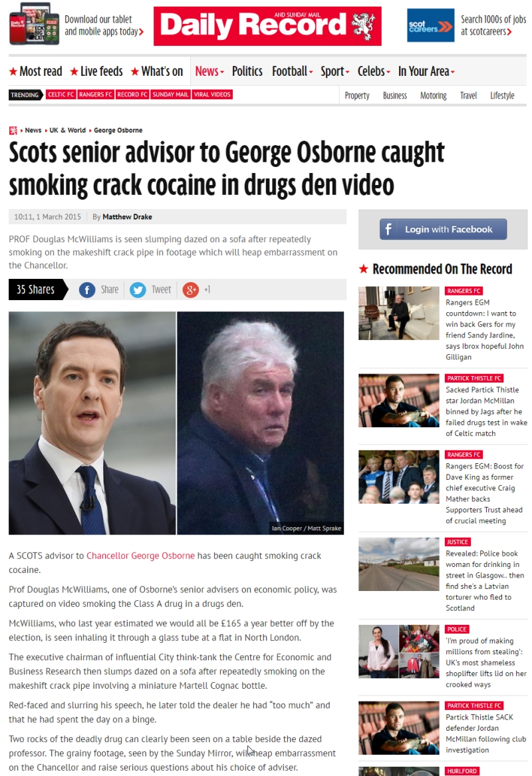Open the Rangers EGM John Gilligan thumbnail
The width and height of the screenshot is (532, 776).
click(x=398, y=313)
